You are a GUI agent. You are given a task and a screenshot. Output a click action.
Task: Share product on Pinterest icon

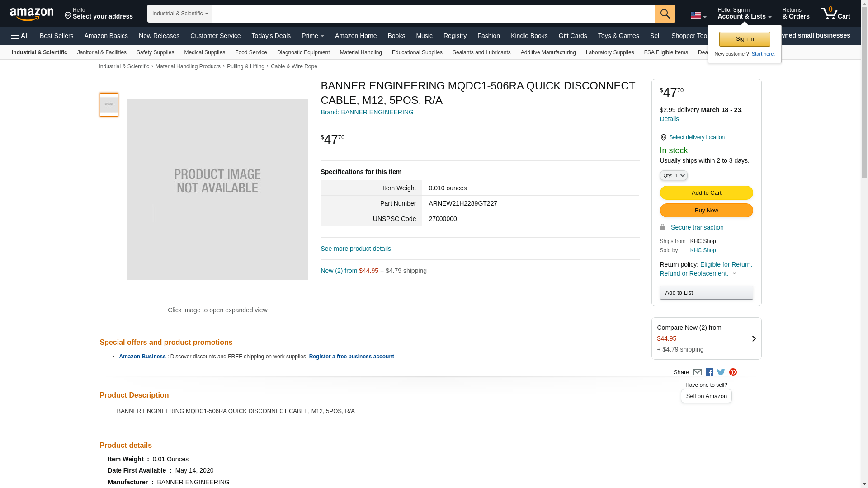733,372
